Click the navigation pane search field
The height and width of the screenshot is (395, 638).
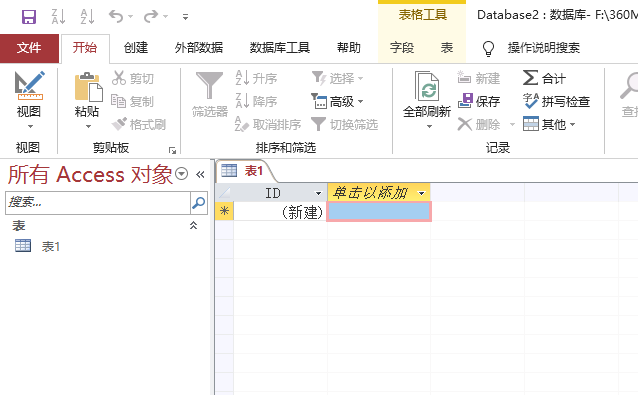(98, 203)
